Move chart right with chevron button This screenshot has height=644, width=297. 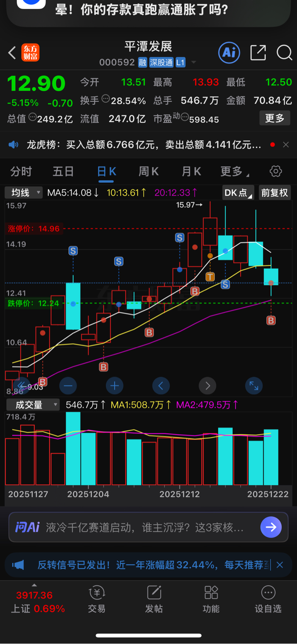207,386
